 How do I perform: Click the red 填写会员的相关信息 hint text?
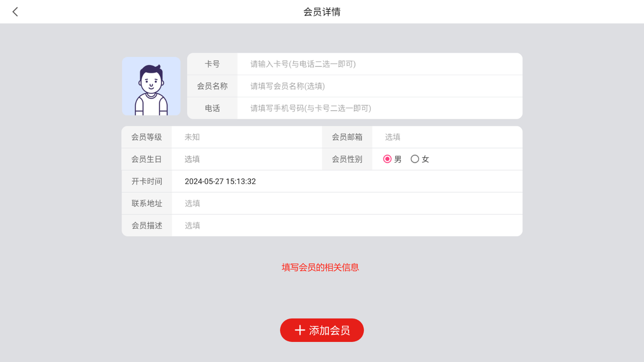(x=320, y=267)
